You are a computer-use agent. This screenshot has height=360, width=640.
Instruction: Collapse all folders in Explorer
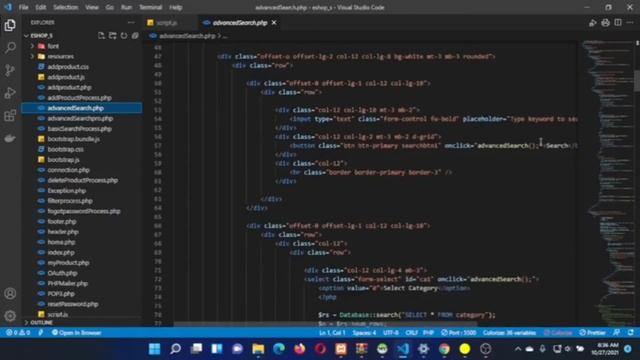click(135, 36)
